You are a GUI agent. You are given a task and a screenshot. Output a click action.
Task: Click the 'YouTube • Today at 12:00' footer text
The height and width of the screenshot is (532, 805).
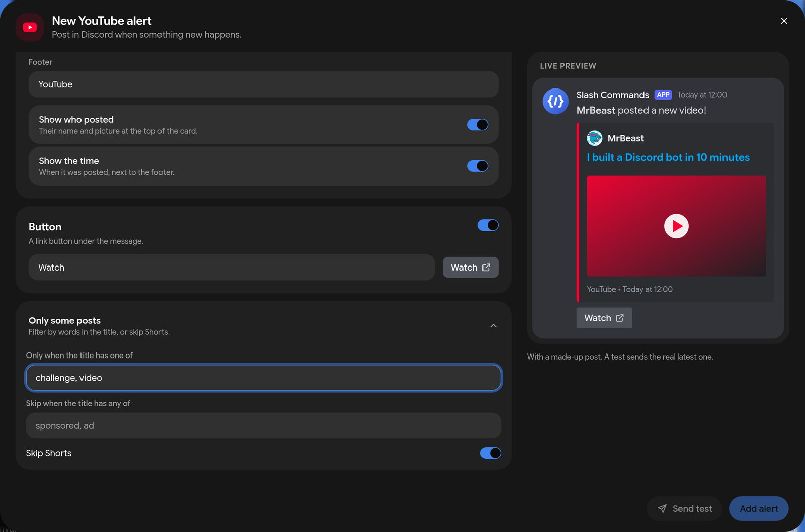629,289
